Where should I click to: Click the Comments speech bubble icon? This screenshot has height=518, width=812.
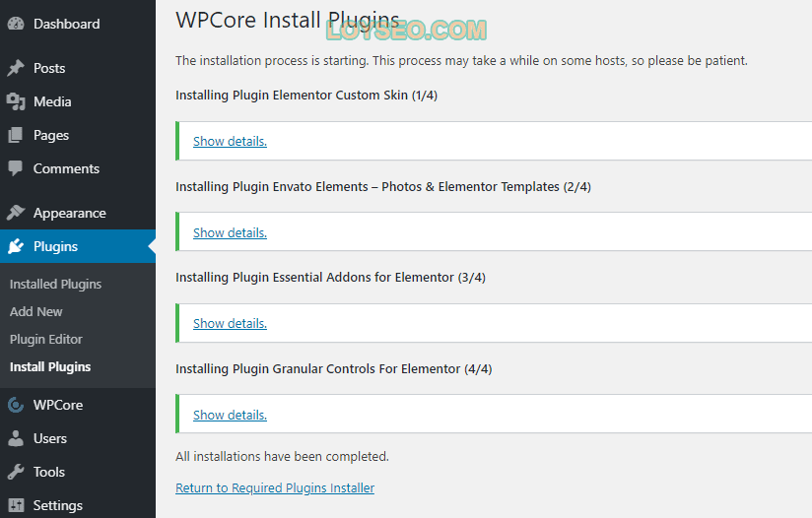point(16,168)
